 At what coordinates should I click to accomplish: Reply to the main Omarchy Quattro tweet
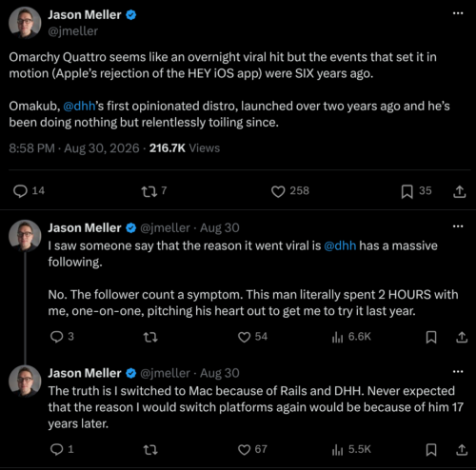click(x=20, y=191)
